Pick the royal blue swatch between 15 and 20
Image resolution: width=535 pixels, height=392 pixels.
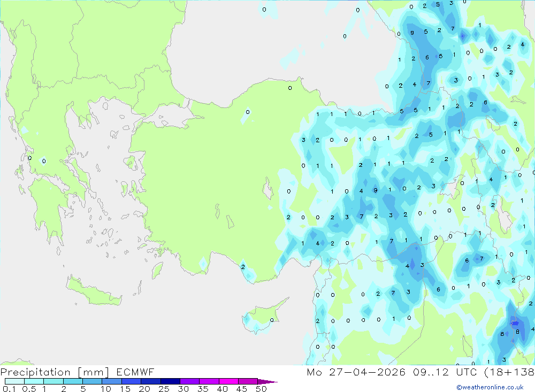131,381
